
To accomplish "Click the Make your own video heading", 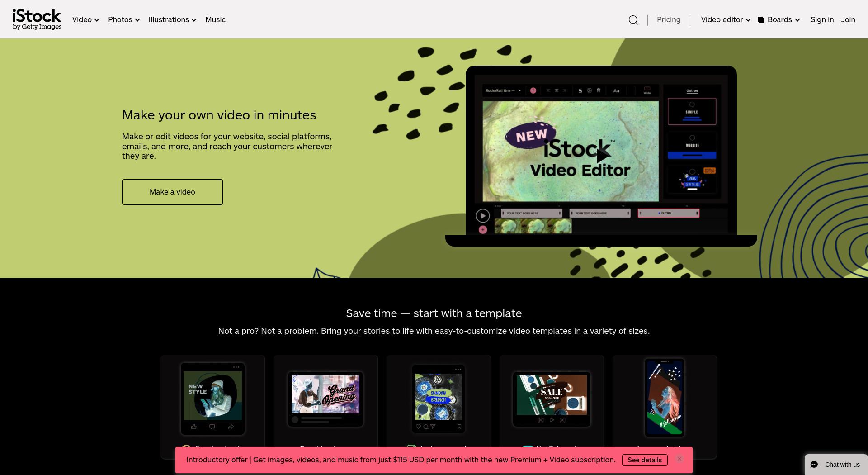I will (x=219, y=115).
